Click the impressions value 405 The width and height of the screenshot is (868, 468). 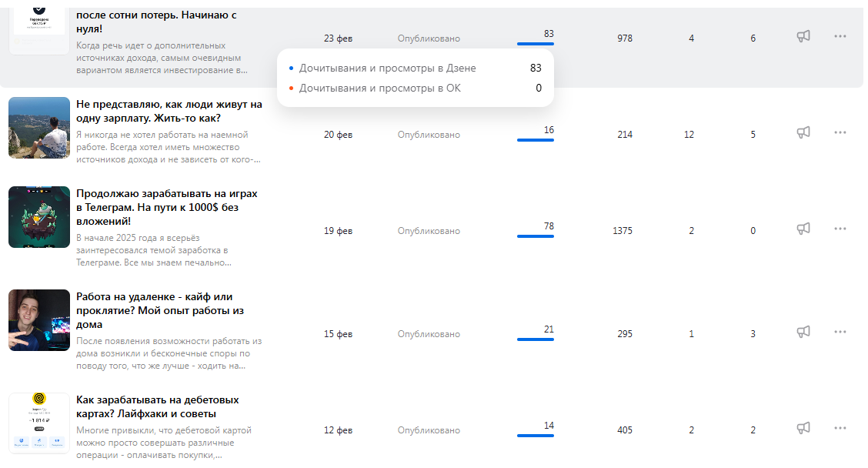click(x=625, y=430)
